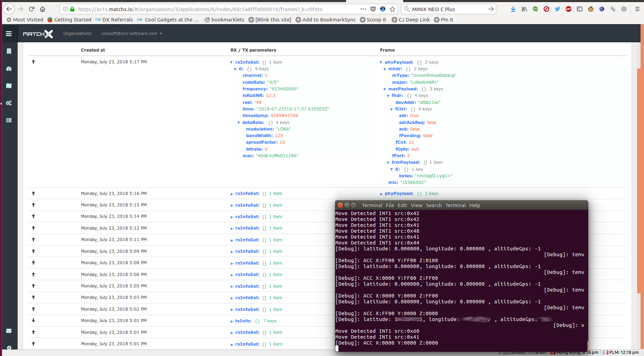Open the Terminal window's View menu
Viewport: 644px width, 356px height.
click(x=417, y=205)
